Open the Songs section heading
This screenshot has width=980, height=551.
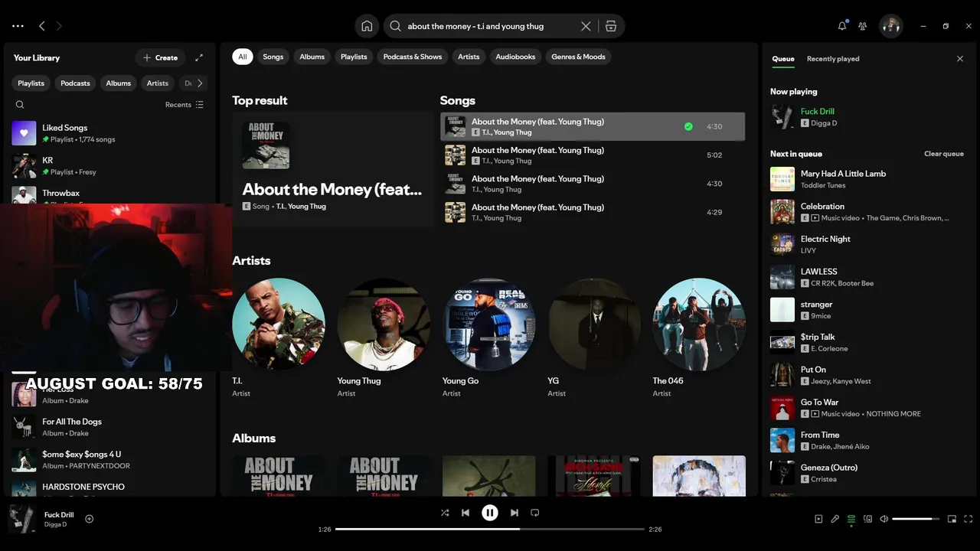[x=457, y=100]
